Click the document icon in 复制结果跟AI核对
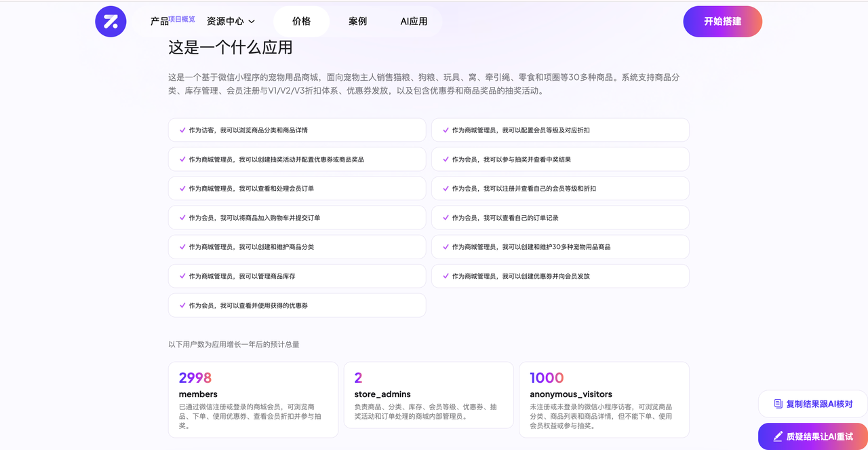The width and height of the screenshot is (868, 450). coord(778,404)
